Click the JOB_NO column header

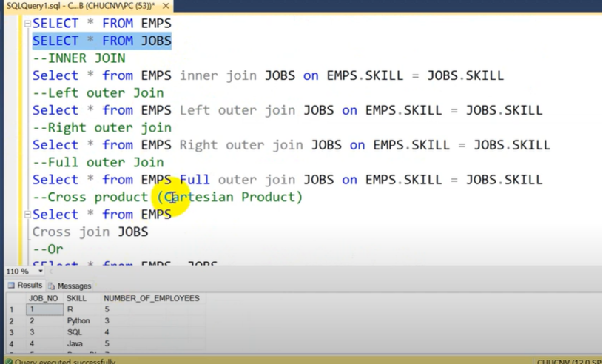coord(43,298)
